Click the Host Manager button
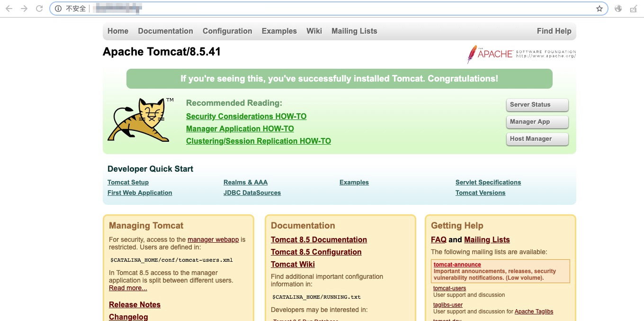644x321 pixels. 537,139
